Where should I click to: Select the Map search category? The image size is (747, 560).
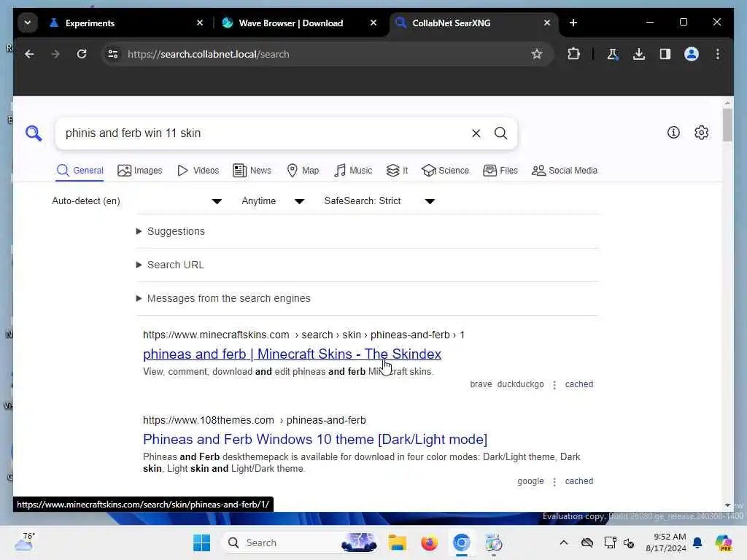point(303,171)
